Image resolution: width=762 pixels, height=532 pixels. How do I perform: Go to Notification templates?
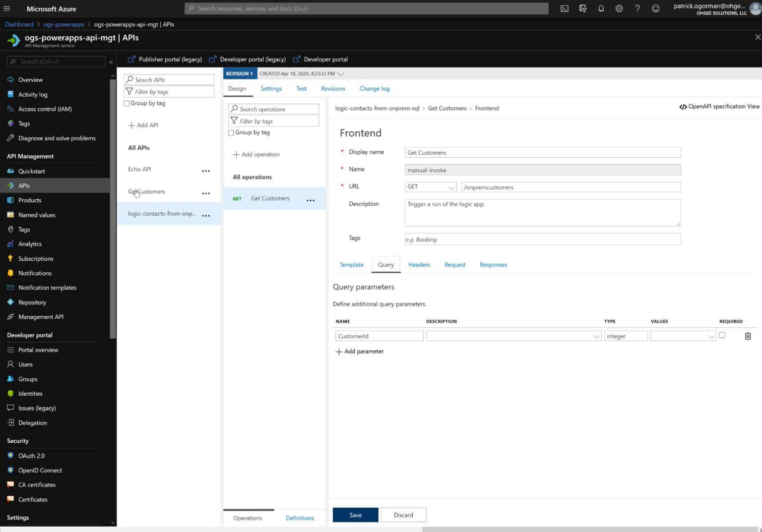[47, 288]
